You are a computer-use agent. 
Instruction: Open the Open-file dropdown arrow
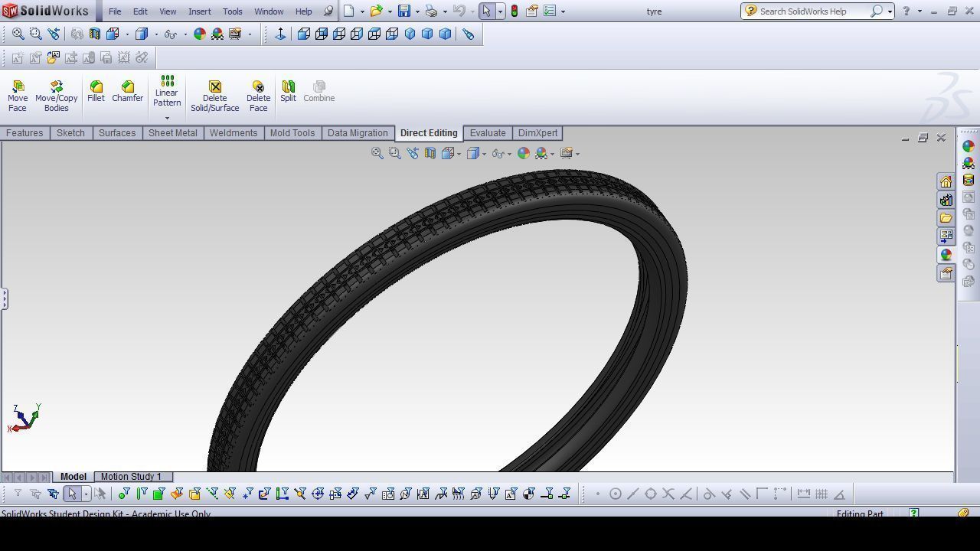[x=389, y=11]
